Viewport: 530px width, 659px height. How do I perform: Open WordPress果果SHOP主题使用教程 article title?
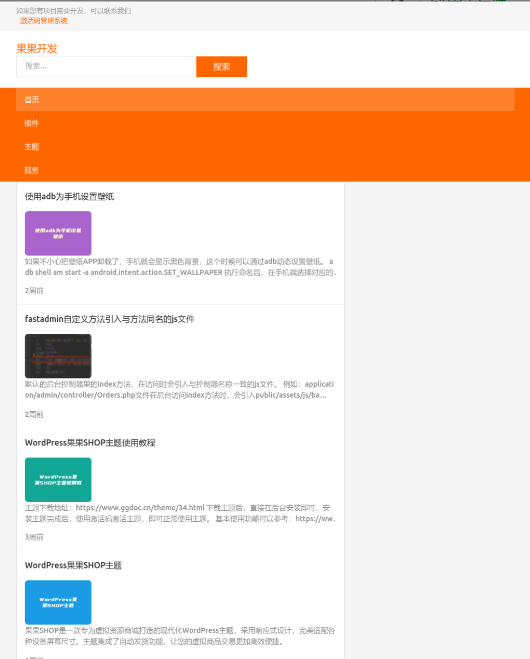pos(90,443)
